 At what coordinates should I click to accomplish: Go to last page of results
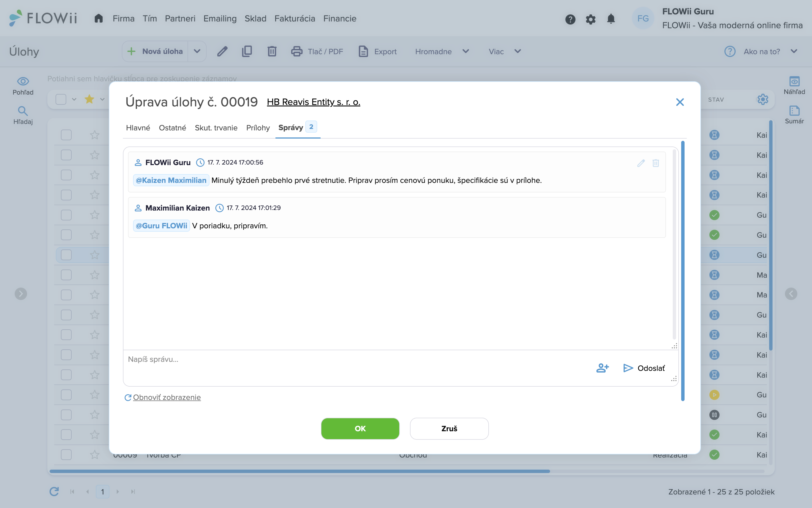click(x=133, y=492)
